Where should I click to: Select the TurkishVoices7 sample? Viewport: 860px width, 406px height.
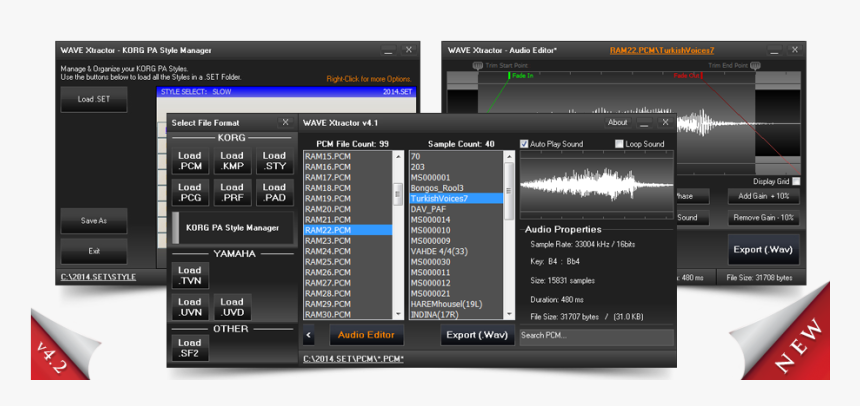click(456, 198)
